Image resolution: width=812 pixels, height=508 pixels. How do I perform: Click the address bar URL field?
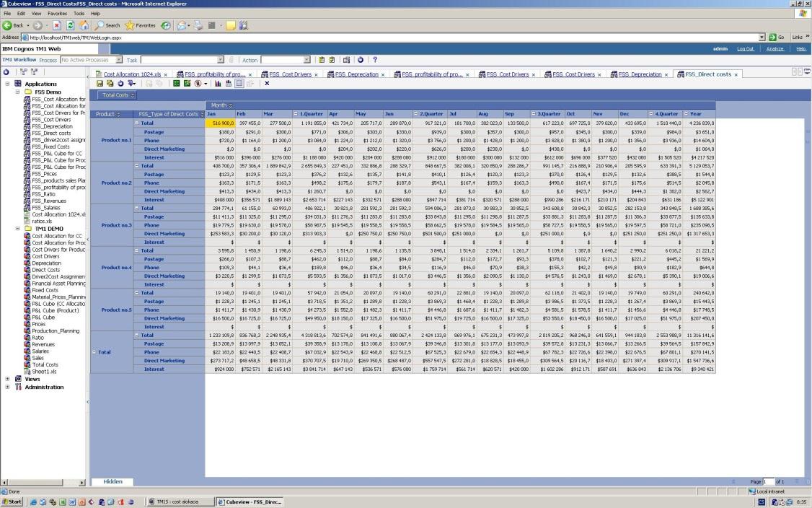(x=394, y=38)
